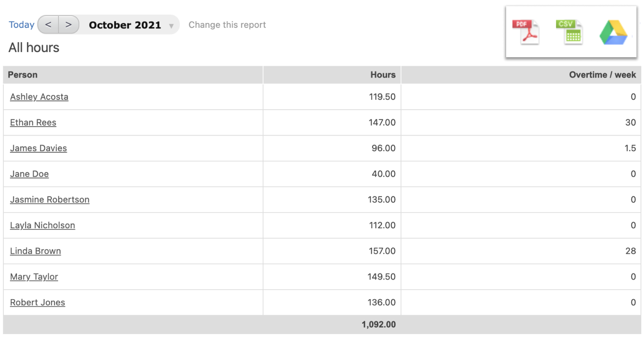View Layla Nicholson's details
Screen dimensions: 644x337
point(42,225)
